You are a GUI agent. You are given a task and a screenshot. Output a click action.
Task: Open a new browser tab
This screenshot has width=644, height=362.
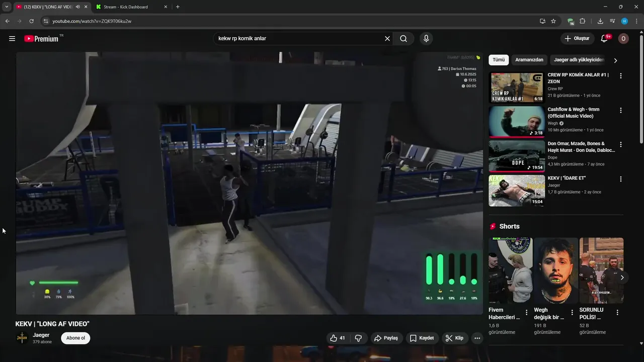click(x=178, y=7)
